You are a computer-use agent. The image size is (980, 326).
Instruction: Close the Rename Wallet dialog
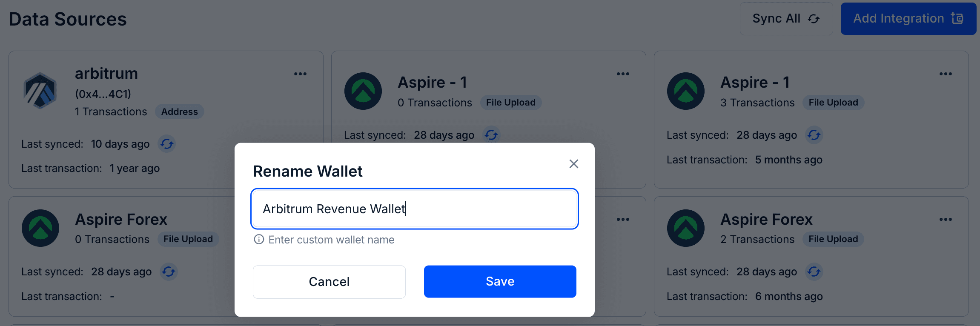pos(573,164)
